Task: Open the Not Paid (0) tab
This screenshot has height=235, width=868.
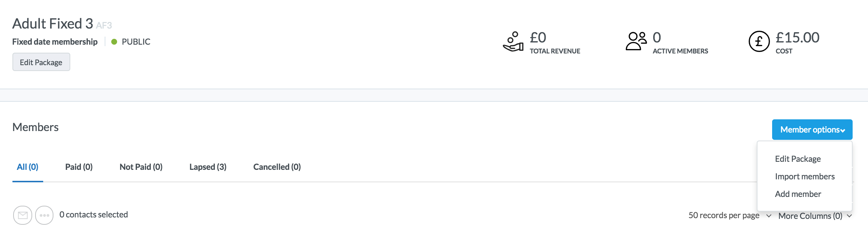Action: pos(141,167)
